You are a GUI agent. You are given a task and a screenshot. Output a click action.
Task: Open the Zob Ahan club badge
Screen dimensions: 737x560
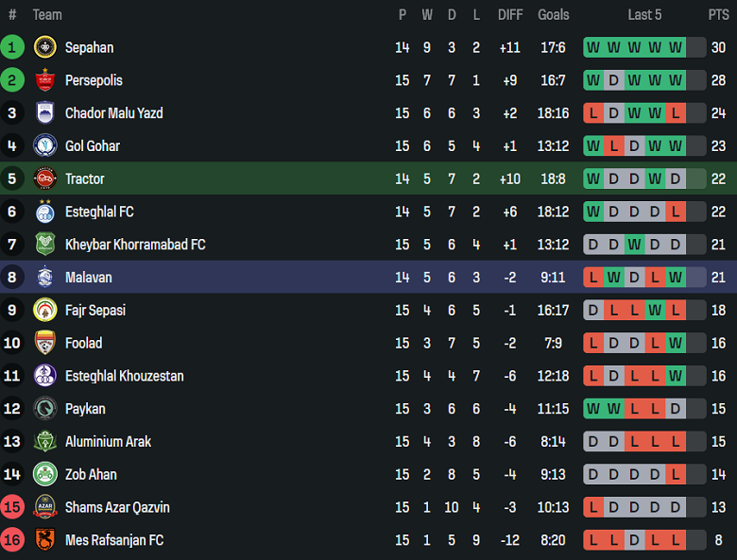click(x=45, y=474)
